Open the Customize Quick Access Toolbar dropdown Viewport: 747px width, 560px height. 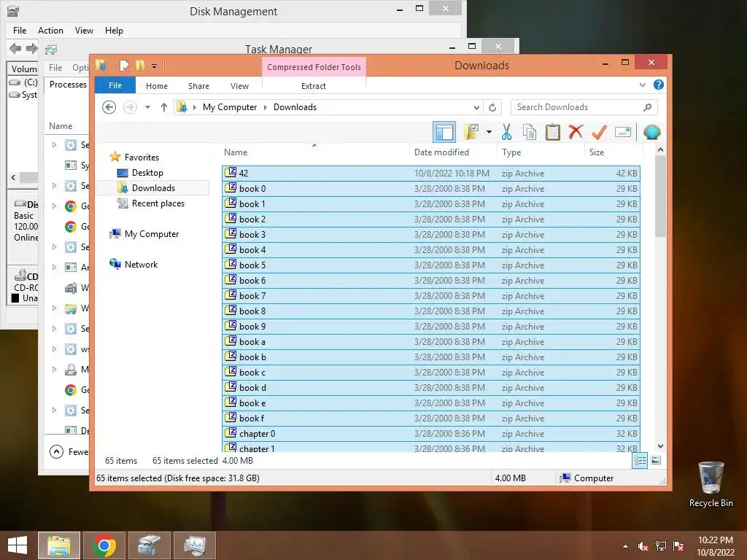point(155,66)
